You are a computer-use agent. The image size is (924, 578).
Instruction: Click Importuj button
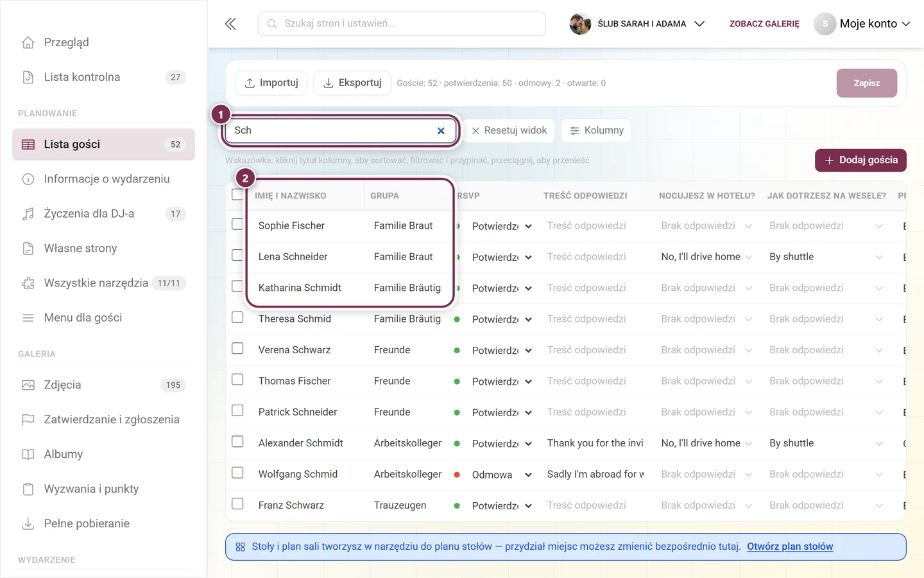271,83
